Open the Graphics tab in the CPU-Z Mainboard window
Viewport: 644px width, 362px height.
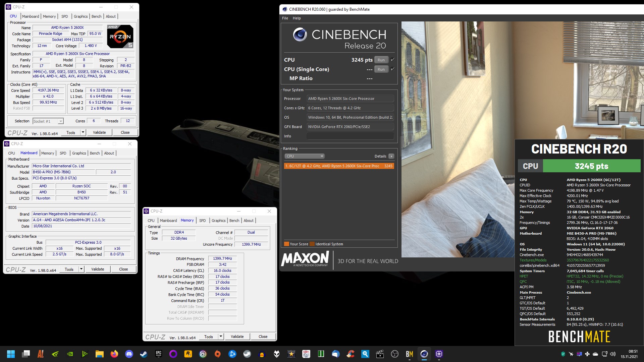point(79,153)
